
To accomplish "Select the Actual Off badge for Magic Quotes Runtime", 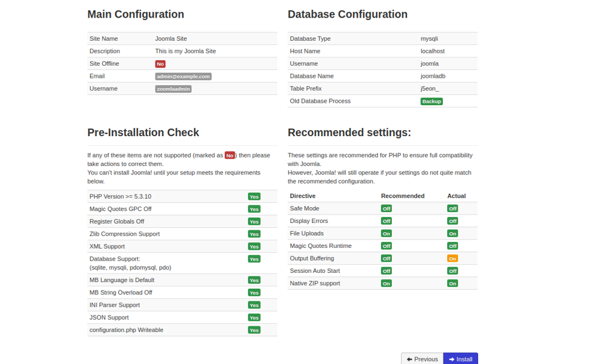I will [x=453, y=246].
